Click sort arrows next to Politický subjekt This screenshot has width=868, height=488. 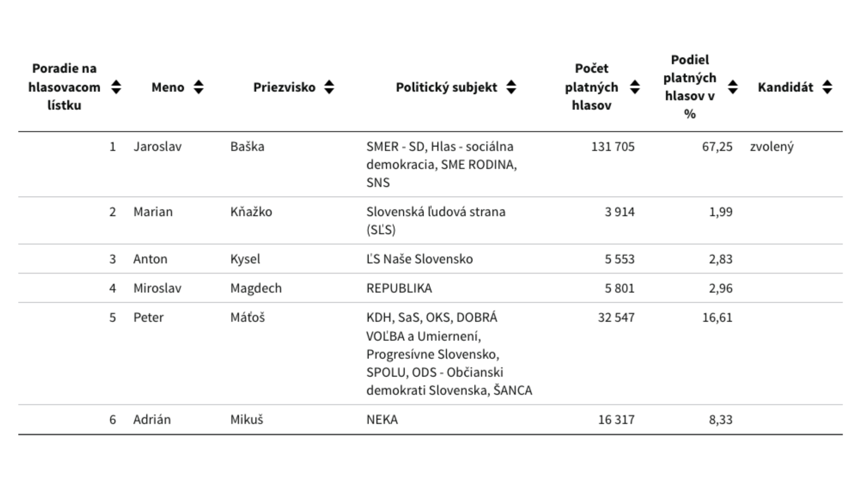(511, 87)
